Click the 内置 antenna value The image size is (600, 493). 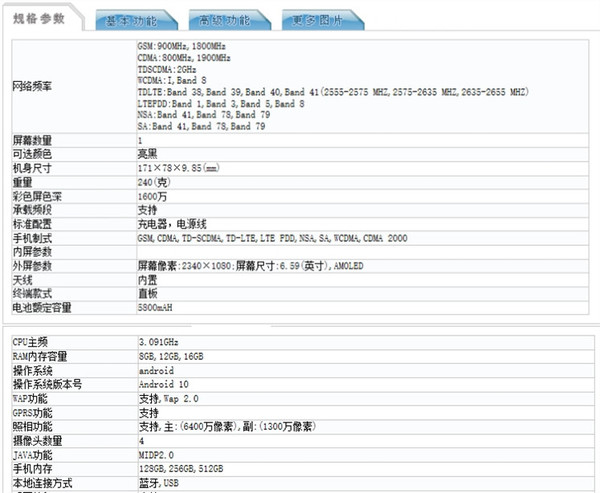(147, 280)
